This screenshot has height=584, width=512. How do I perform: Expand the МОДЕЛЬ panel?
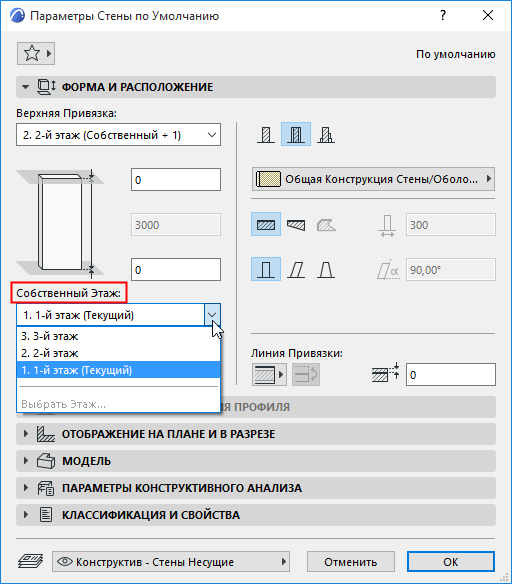coord(25,461)
